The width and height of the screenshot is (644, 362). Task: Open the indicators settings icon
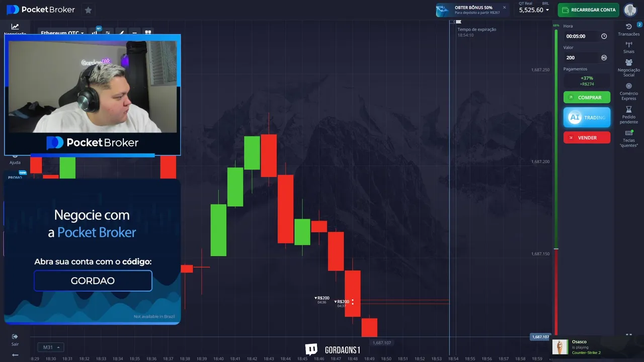tap(107, 33)
